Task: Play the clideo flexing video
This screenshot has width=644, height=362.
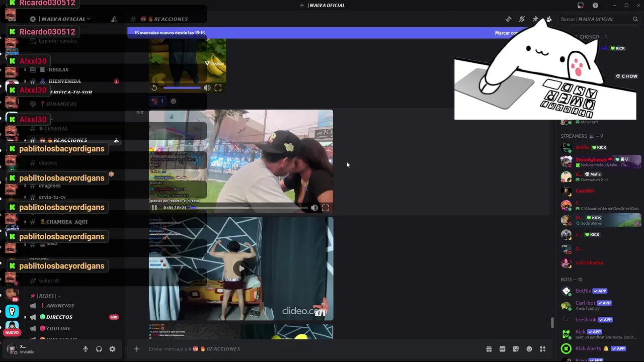Action: pos(241,268)
